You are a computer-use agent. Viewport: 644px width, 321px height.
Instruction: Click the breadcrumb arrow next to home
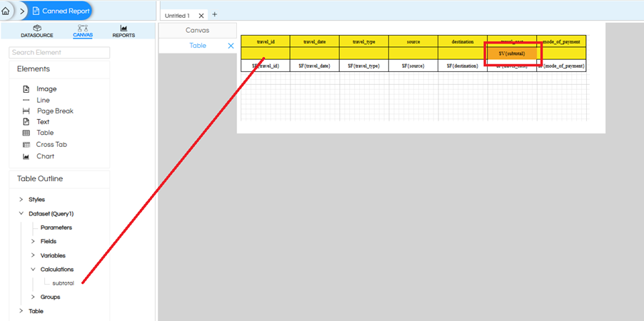tap(22, 11)
